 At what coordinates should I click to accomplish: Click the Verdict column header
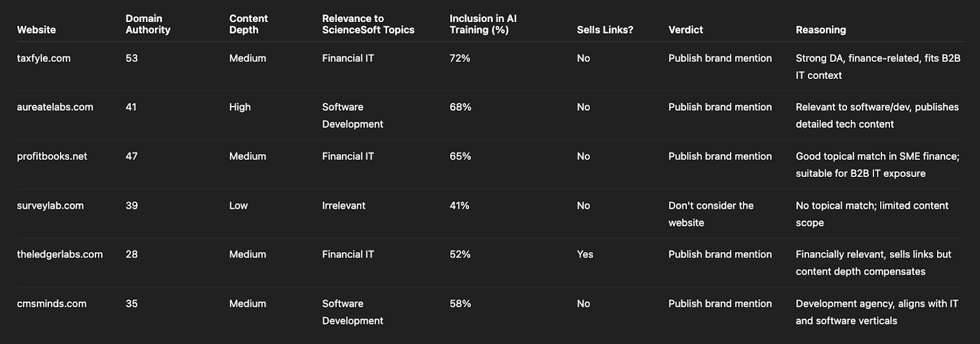point(685,29)
